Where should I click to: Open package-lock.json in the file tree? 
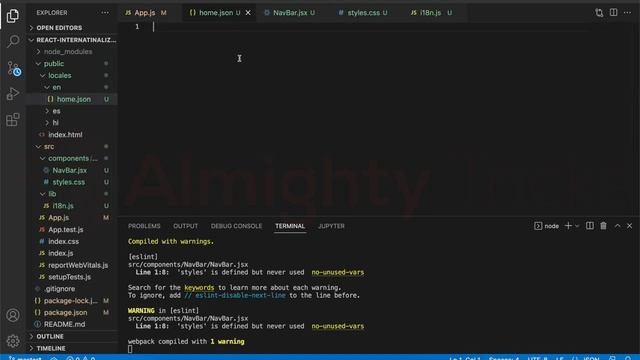72,300
